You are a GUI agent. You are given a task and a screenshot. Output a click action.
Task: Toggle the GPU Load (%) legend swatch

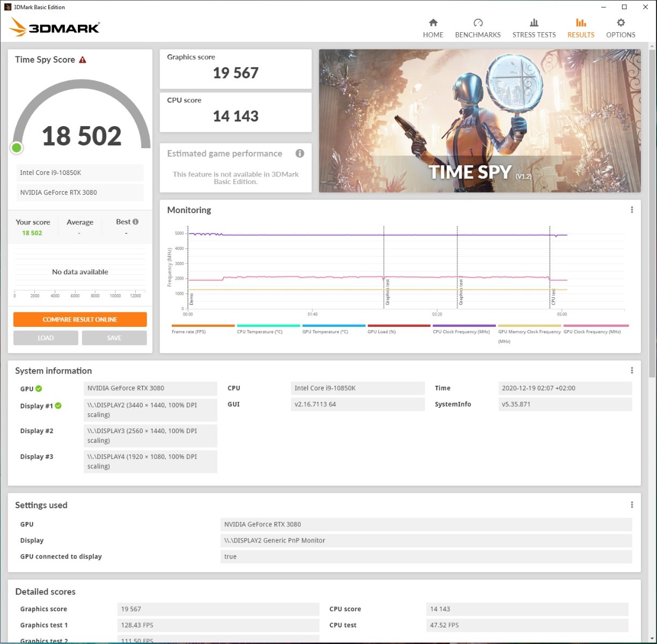[399, 326]
